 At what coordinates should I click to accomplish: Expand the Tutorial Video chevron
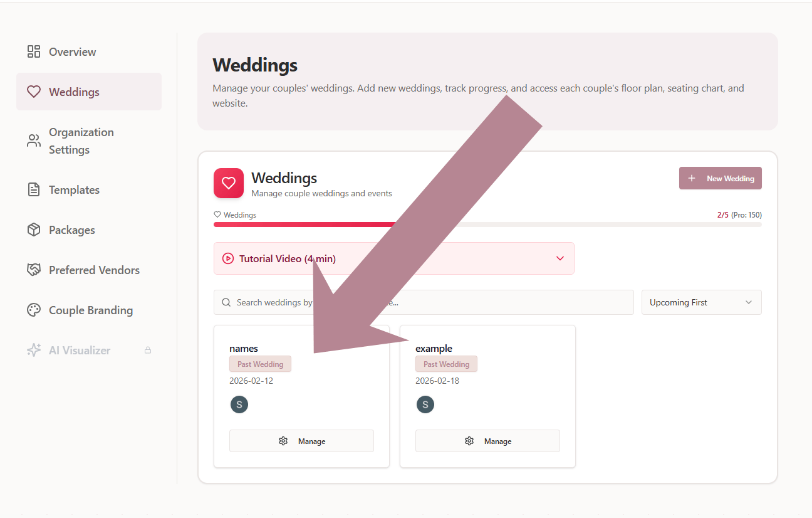(560, 258)
